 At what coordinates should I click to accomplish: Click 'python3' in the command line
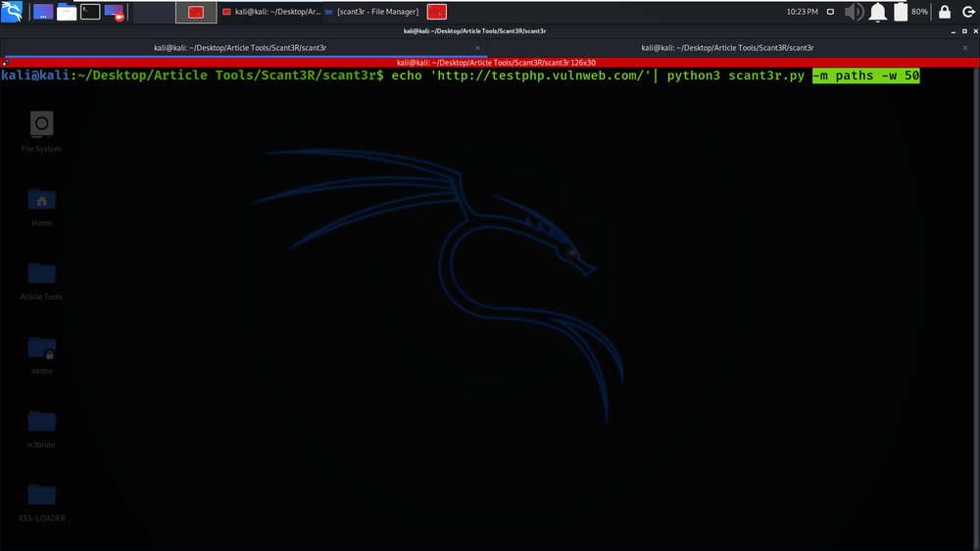coord(693,75)
